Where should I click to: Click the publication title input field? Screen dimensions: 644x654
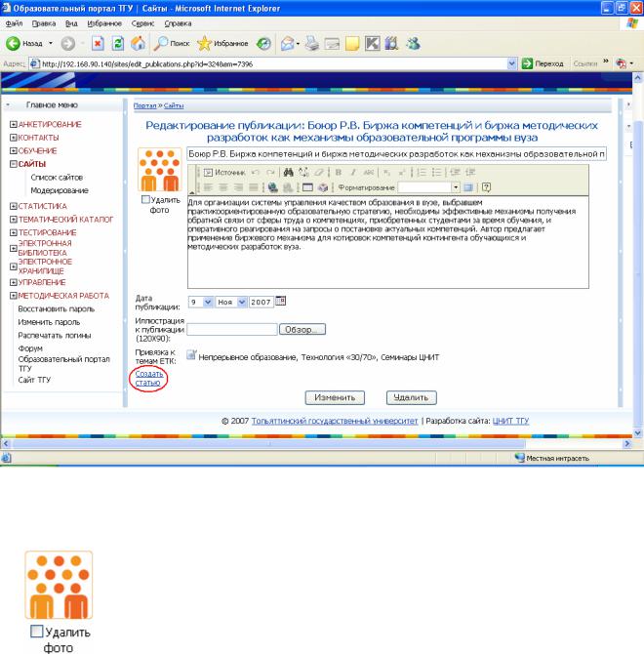point(396,154)
